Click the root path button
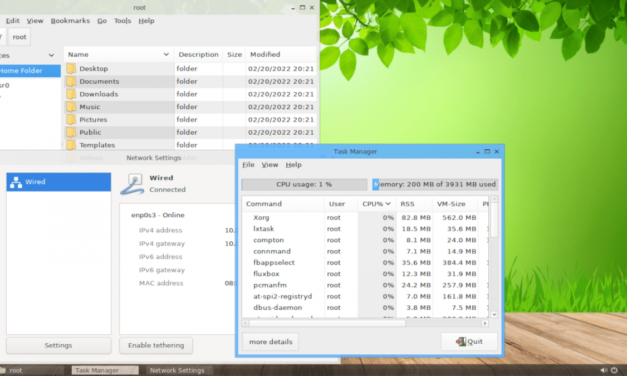Viewport: 627px width, 376px height. point(19,37)
